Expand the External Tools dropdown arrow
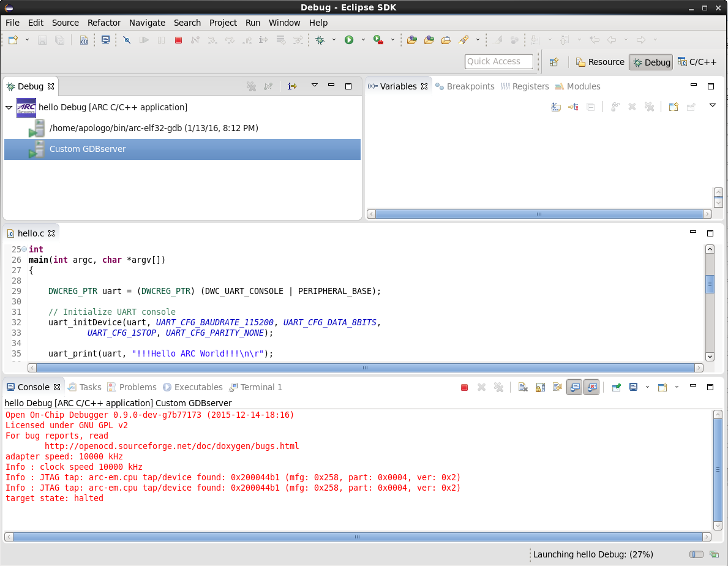This screenshot has width=728, height=566. 393,40
